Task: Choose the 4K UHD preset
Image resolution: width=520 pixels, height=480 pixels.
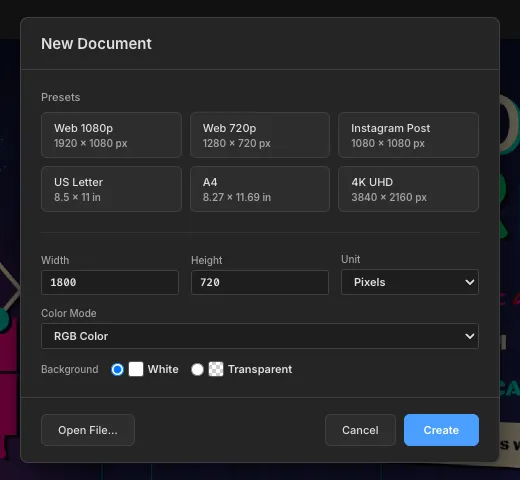Action: [408, 189]
